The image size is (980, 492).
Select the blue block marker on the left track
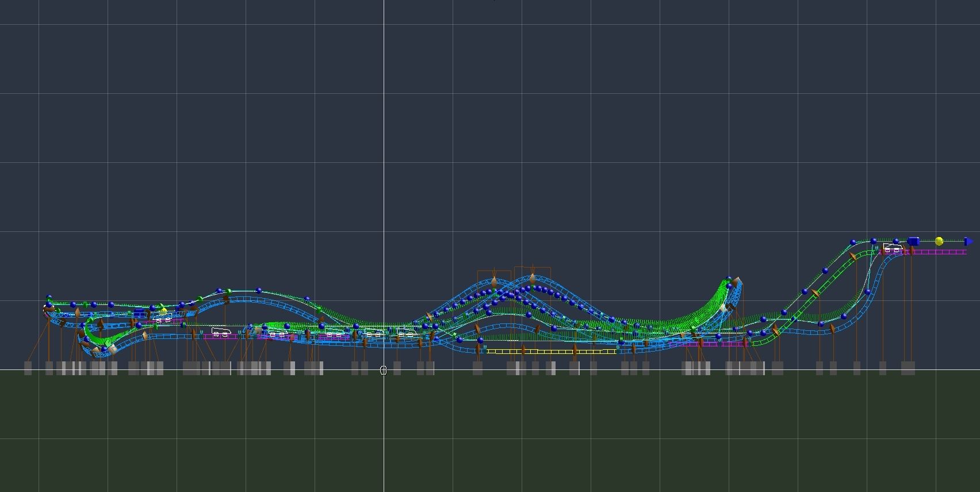click(x=139, y=313)
